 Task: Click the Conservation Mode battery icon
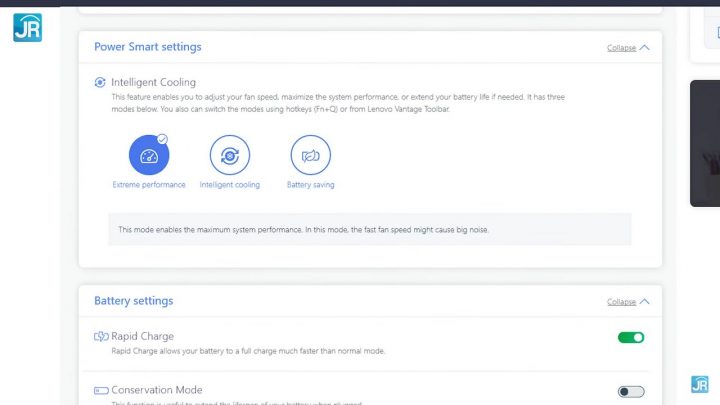click(x=101, y=390)
